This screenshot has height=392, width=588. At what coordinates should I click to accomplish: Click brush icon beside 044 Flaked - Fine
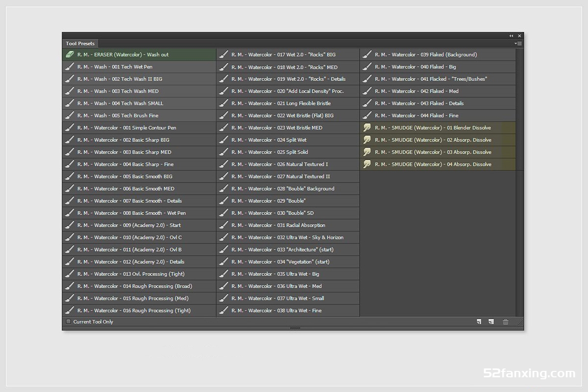click(x=367, y=115)
